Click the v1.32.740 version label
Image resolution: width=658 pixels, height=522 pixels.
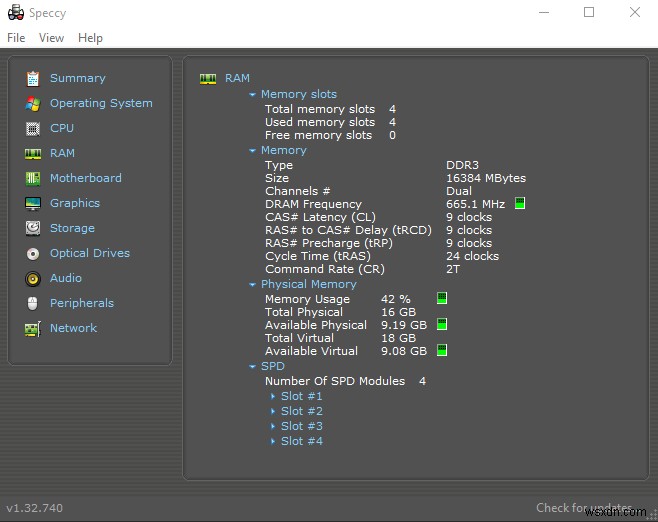(34, 508)
